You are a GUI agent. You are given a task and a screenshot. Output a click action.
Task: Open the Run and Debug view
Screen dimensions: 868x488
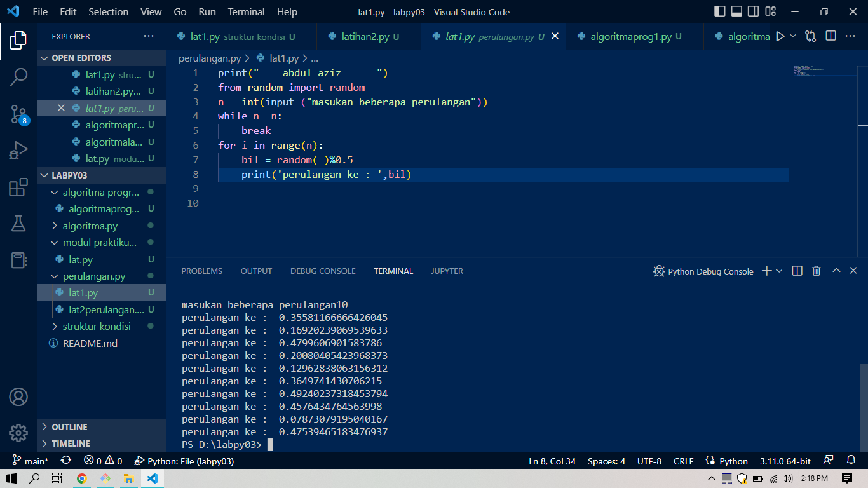(18, 151)
